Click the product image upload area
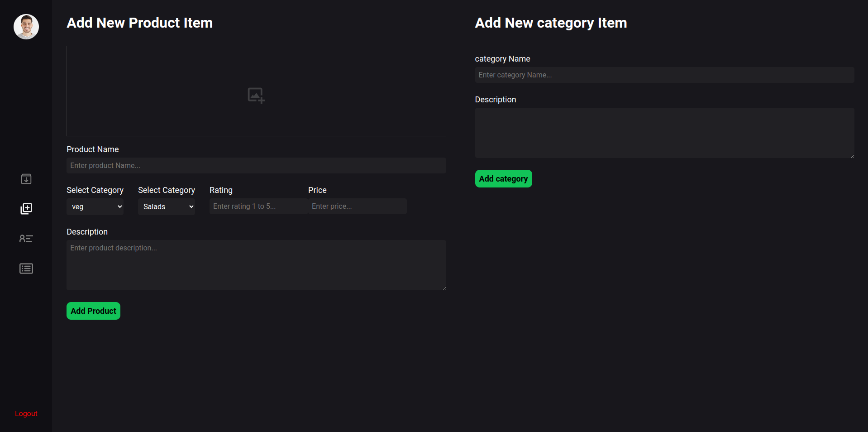The height and width of the screenshot is (432, 868). tap(256, 91)
